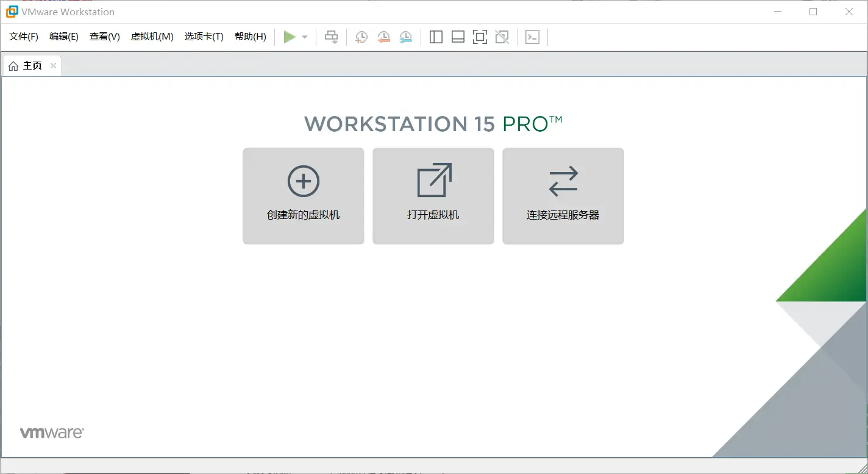Toggle the thumbnail bar icon
Image resolution: width=868 pixels, height=474 pixels.
click(x=458, y=37)
